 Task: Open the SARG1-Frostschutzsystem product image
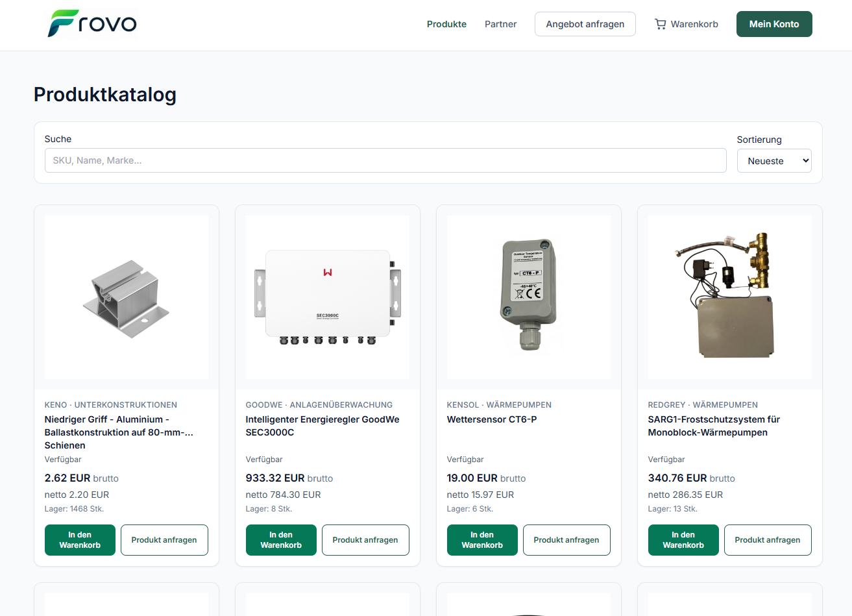pos(730,297)
